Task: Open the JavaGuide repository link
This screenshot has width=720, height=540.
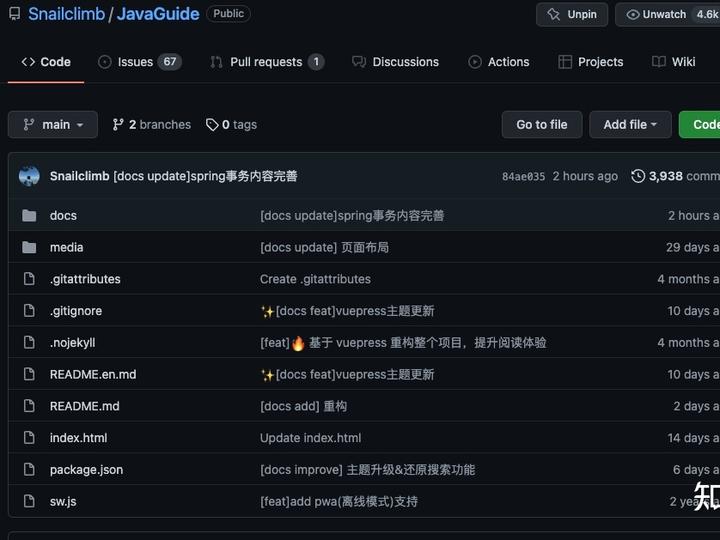Action: (158, 14)
